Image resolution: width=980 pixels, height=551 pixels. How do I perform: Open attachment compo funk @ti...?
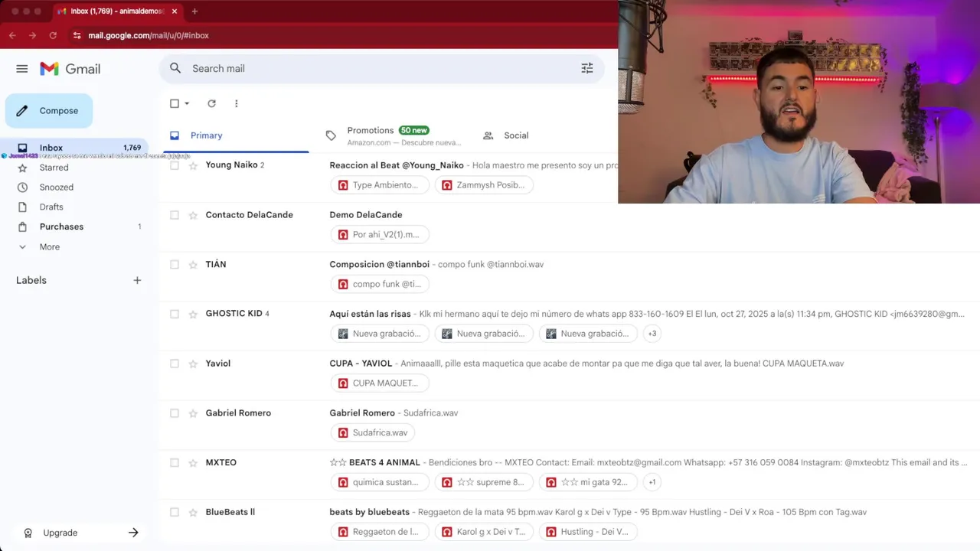point(380,284)
